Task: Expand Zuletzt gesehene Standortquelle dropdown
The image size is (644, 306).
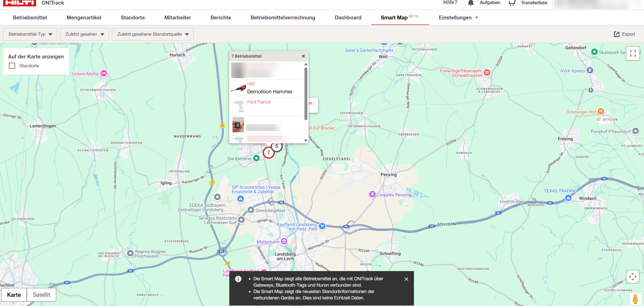Action: [x=153, y=34]
